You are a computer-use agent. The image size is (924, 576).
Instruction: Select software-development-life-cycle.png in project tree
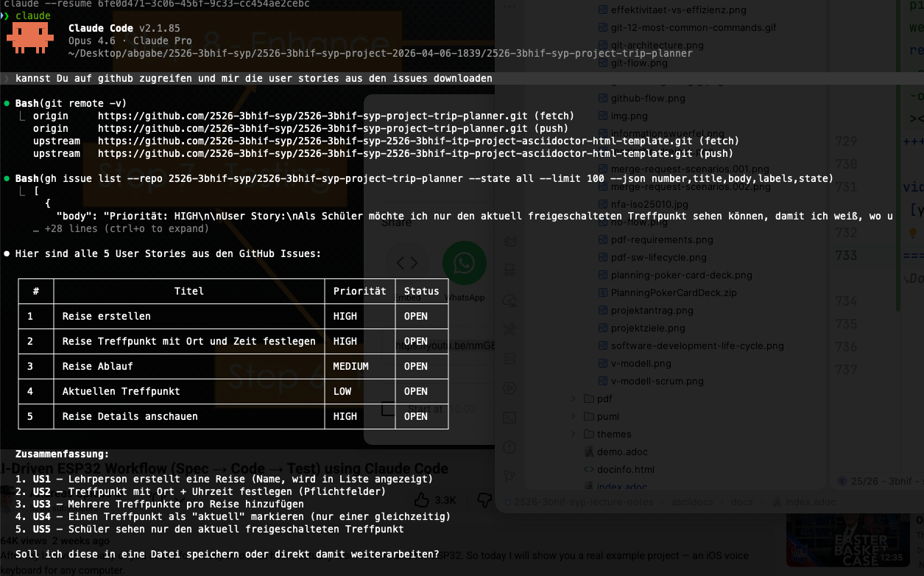pos(697,345)
